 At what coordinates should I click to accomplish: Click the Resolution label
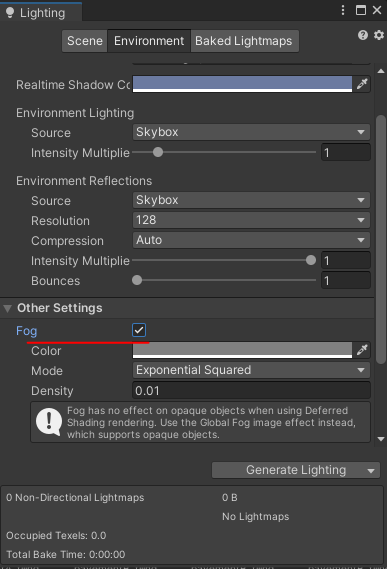pyautogui.click(x=60, y=221)
